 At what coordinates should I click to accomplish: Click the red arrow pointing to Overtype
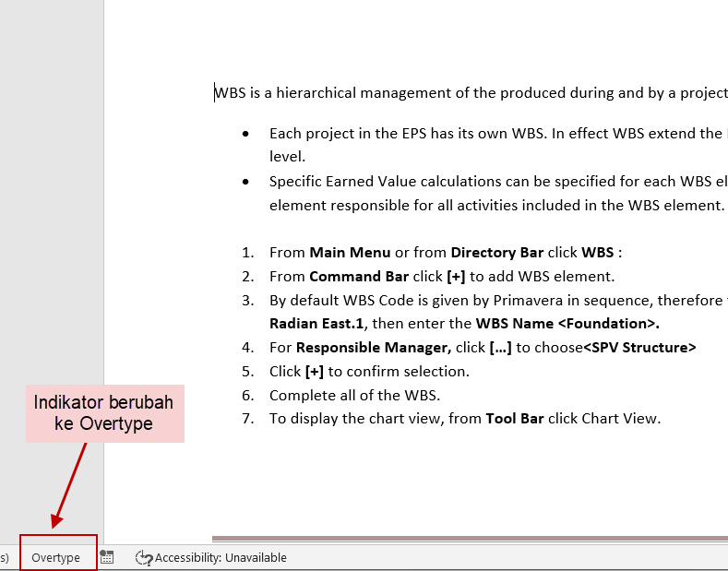(70, 486)
